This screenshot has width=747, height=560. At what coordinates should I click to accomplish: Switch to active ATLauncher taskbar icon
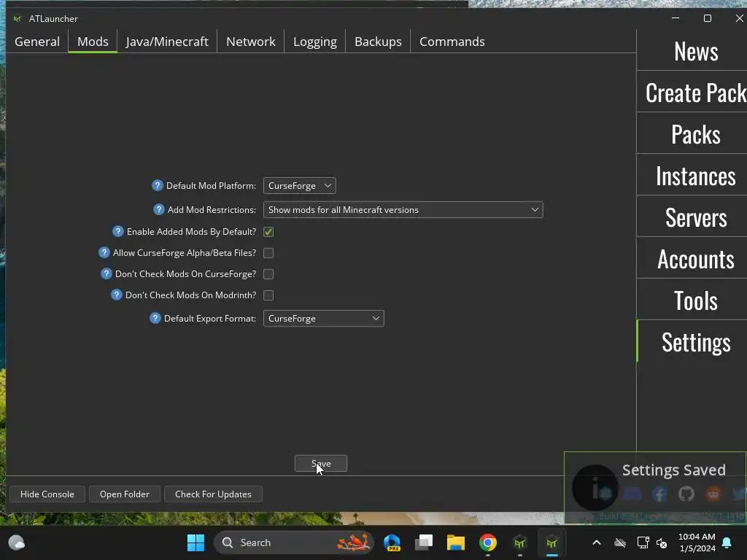(551, 542)
